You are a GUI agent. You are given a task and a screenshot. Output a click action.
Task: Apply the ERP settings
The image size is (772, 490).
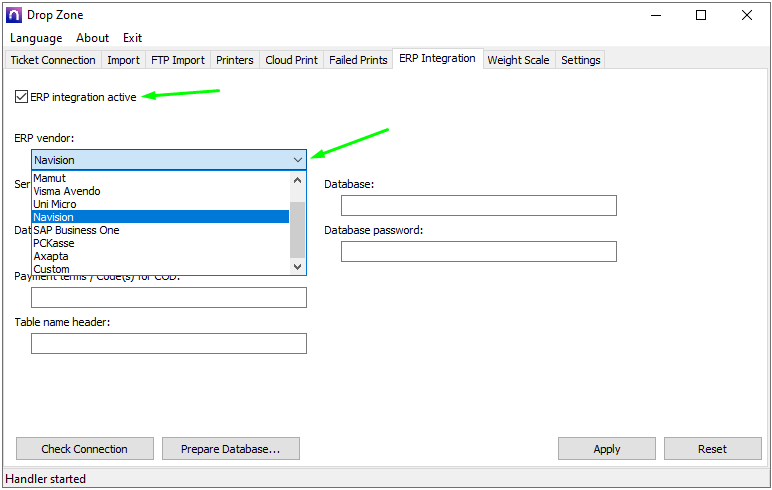pos(607,449)
